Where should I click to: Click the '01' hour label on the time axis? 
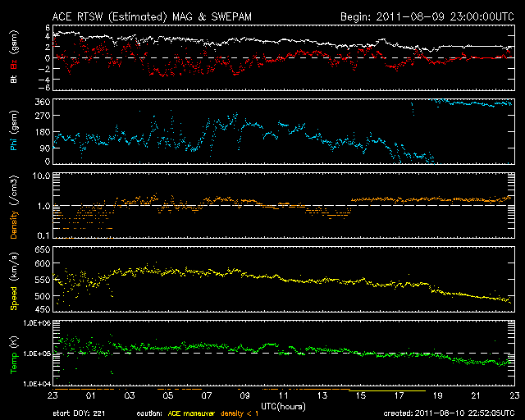[91, 395]
